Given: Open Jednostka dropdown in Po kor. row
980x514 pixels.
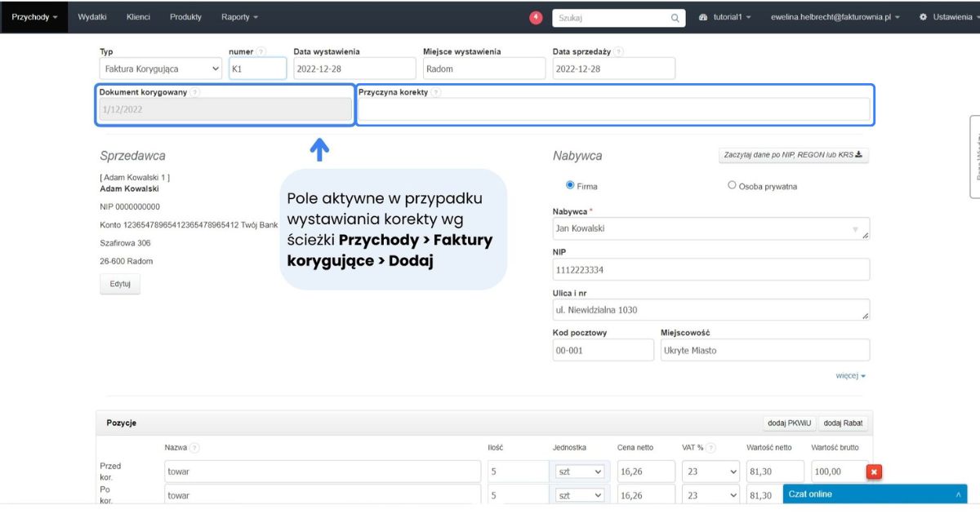Looking at the screenshot, I should point(581,495).
